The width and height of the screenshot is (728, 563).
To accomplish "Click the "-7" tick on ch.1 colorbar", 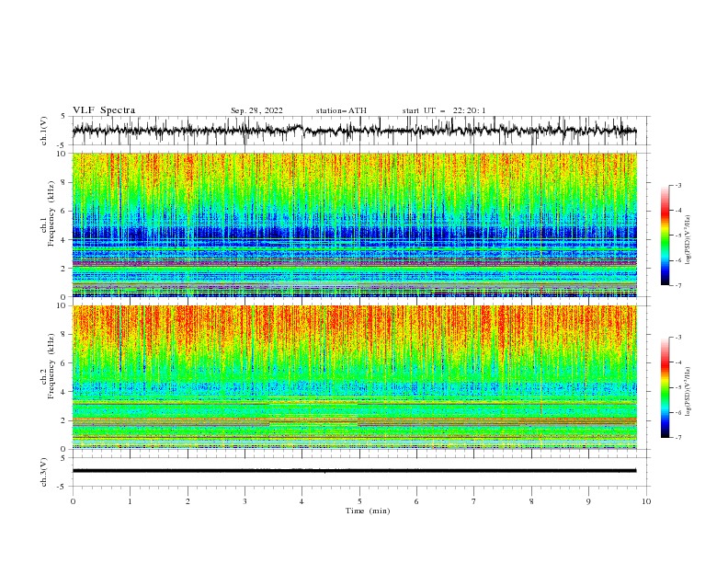I will (678, 286).
